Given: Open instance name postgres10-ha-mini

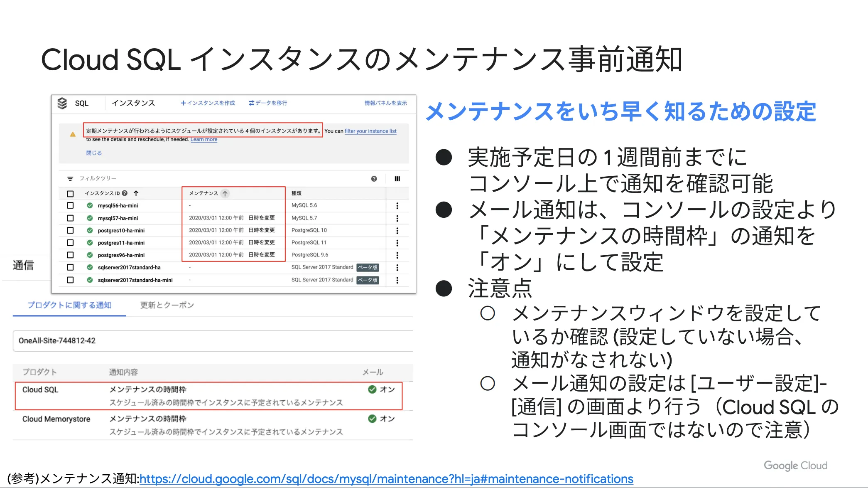Looking at the screenshot, I should (x=121, y=231).
